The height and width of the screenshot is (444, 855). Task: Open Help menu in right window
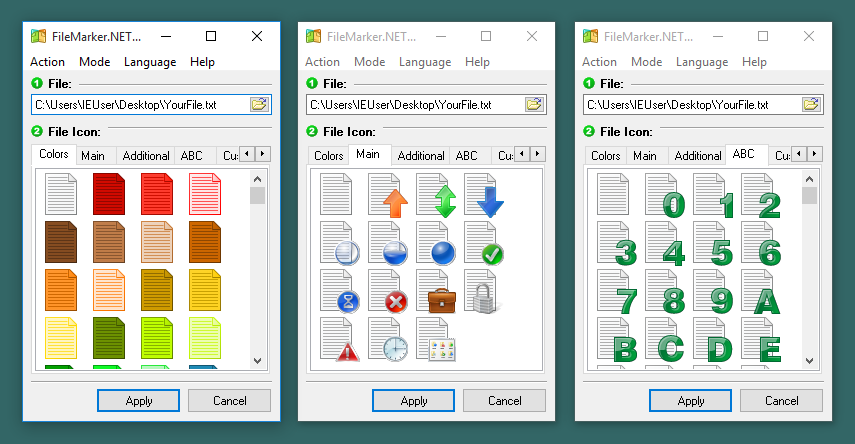click(754, 62)
